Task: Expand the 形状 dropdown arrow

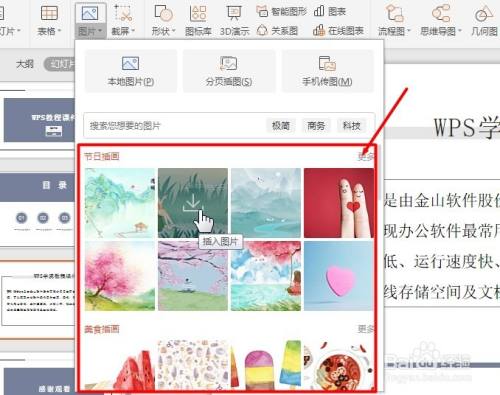Action: click(173, 31)
